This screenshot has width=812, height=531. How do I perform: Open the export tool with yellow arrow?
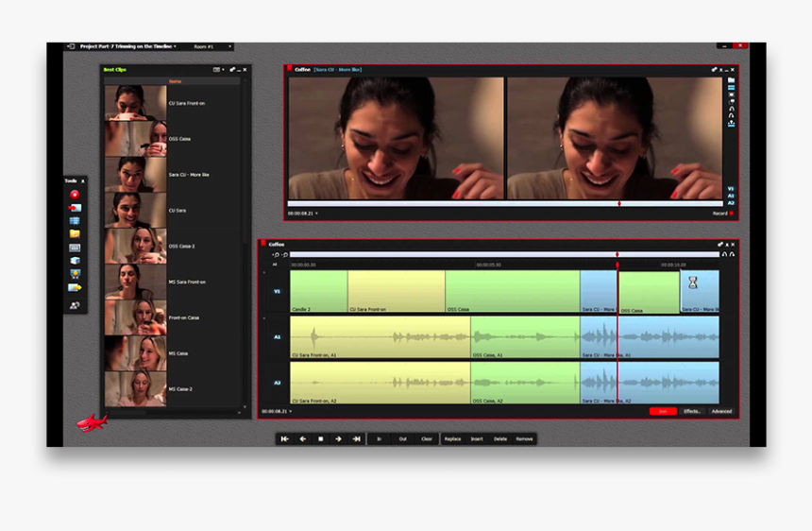click(75, 287)
